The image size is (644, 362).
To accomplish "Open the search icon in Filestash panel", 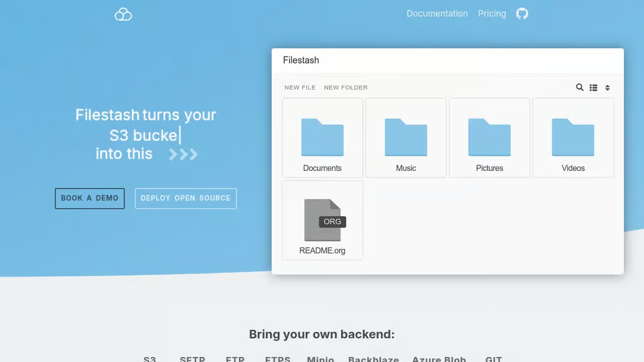I will click(x=579, y=87).
